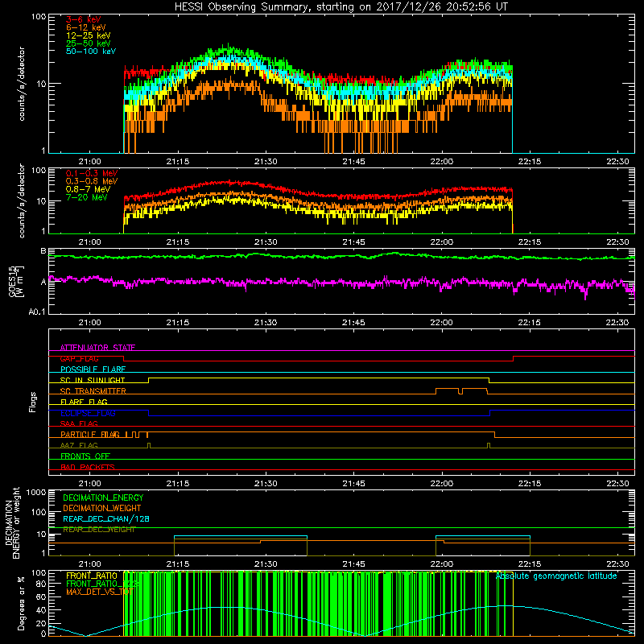Screen dimensions: 644x644
Task: Click the BAD_PACKETS flag label
Action: coord(88,467)
